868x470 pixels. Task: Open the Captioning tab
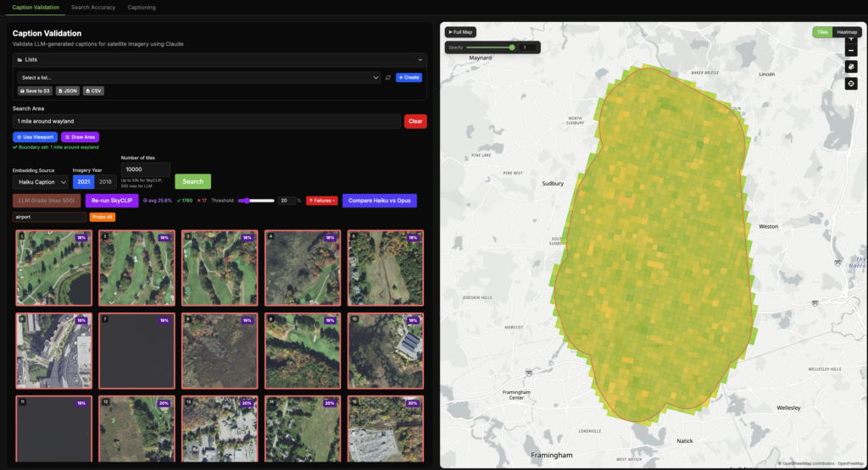(x=142, y=7)
